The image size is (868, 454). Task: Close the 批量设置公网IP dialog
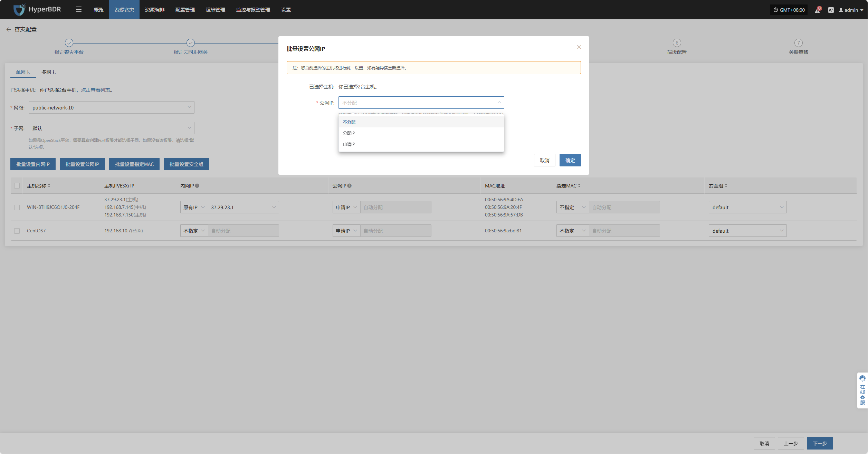[x=579, y=47]
